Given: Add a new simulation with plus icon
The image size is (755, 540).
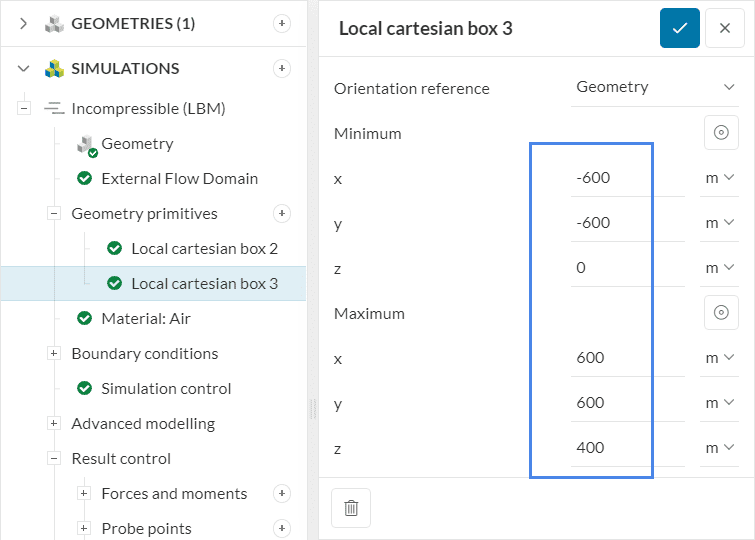Looking at the screenshot, I should 282,68.
